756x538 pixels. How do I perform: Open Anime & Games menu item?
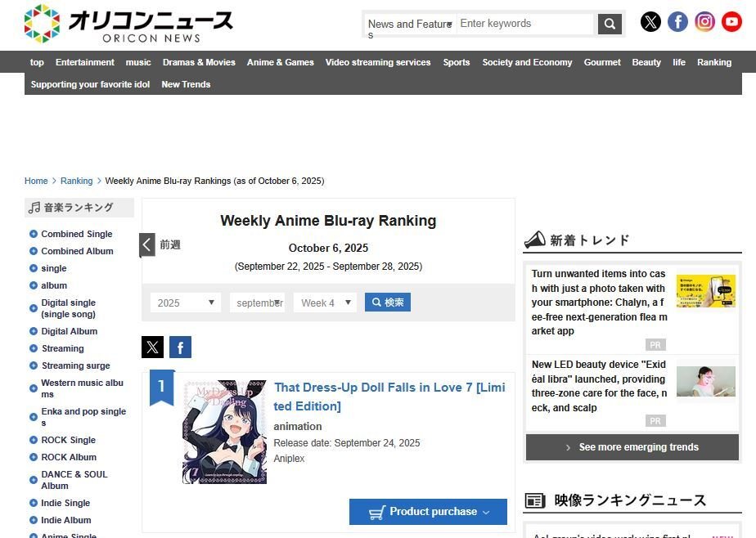[x=280, y=62]
